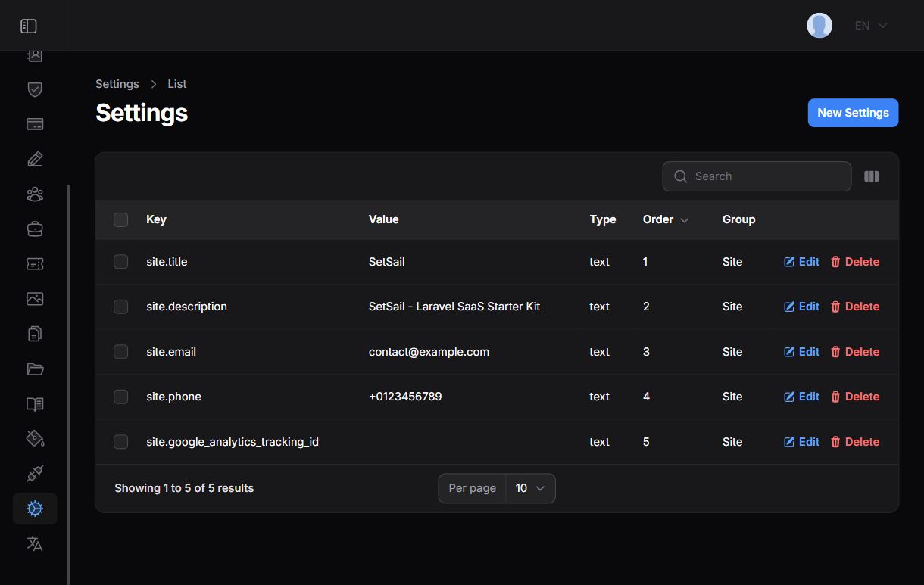
Task: Go to Settings breadcrumb link
Action: point(117,84)
